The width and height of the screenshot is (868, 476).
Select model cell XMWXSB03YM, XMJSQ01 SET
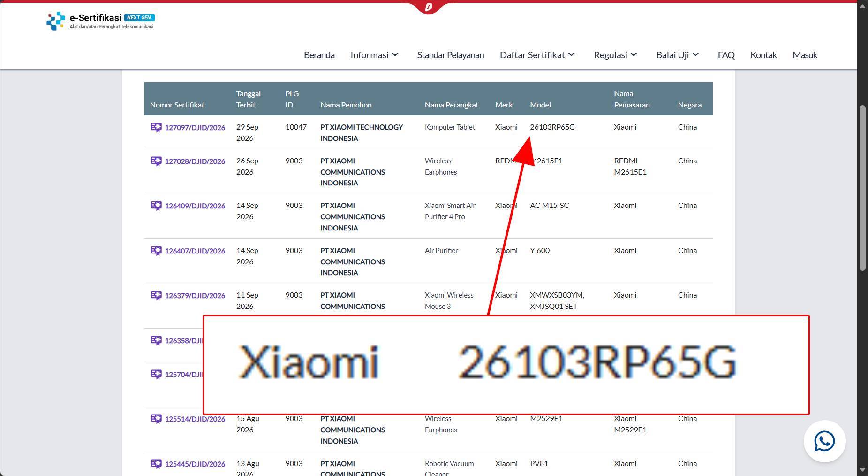click(557, 300)
